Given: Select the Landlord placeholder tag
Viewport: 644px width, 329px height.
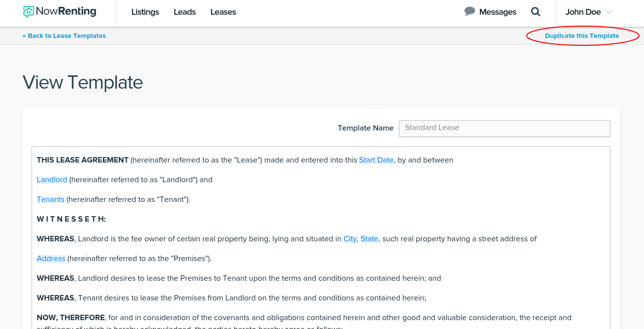Looking at the screenshot, I should click(52, 180).
